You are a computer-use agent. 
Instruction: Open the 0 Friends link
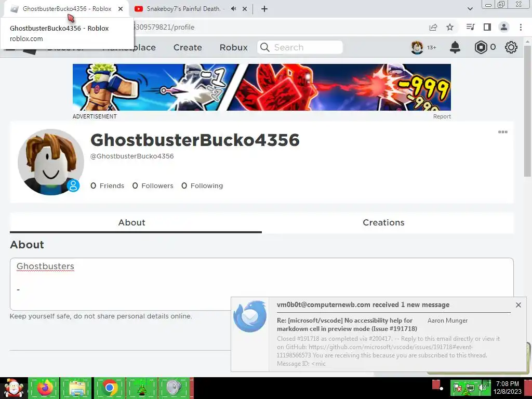pos(107,185)
